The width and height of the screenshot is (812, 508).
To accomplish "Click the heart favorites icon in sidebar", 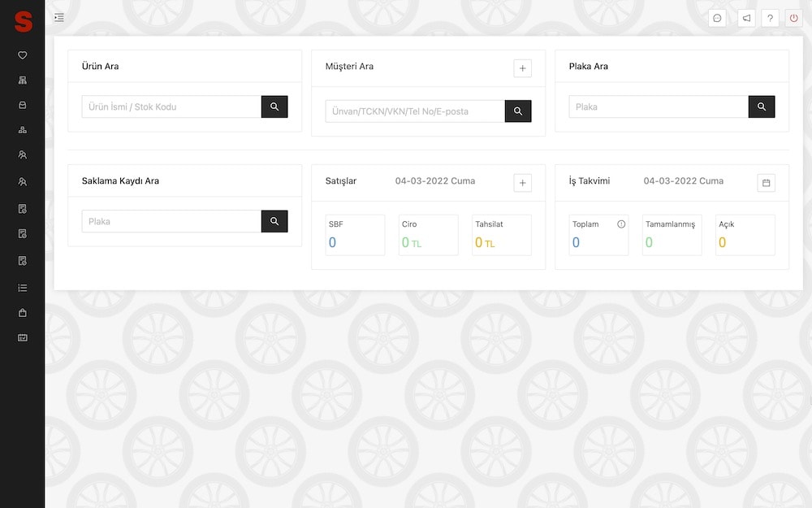I will pyautogui.click(x=23, y=55).
